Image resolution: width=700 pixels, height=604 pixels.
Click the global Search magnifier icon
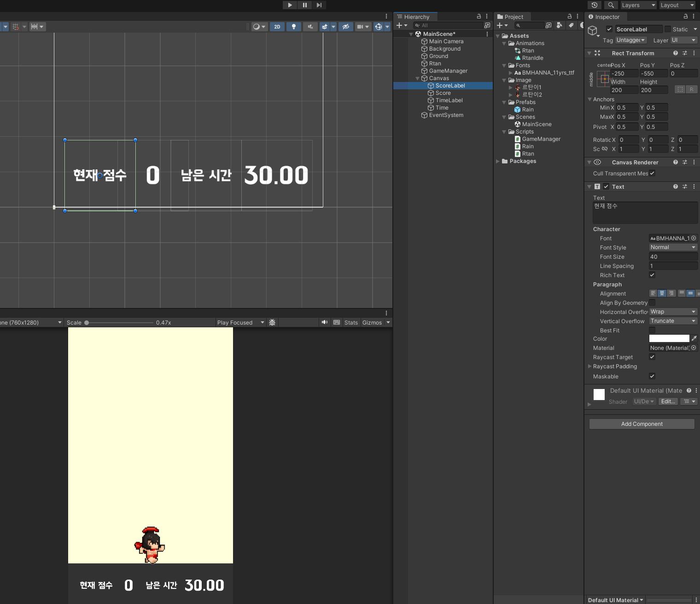click(611, 5)
